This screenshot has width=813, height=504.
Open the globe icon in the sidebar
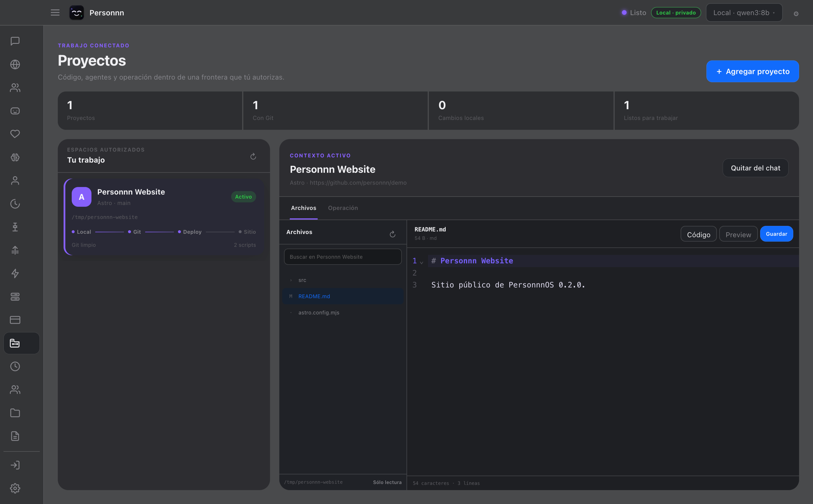pyautogui.click(x=15, y=64)
